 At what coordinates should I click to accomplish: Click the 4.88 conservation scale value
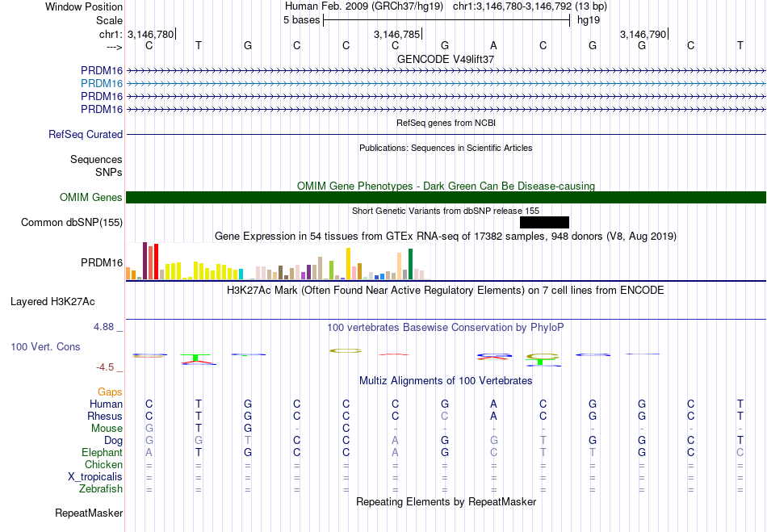[x=103, y=327]
